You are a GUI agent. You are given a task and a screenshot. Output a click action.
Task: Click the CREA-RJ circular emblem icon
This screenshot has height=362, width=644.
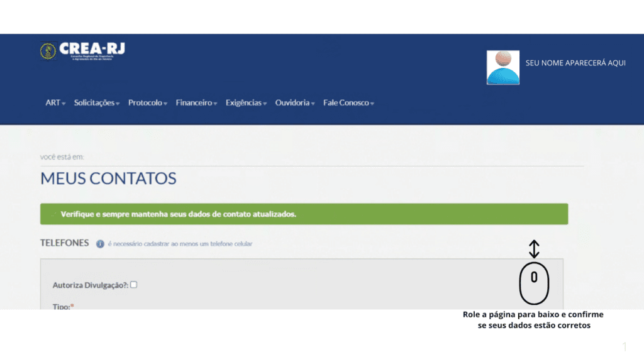coord(48,51)
